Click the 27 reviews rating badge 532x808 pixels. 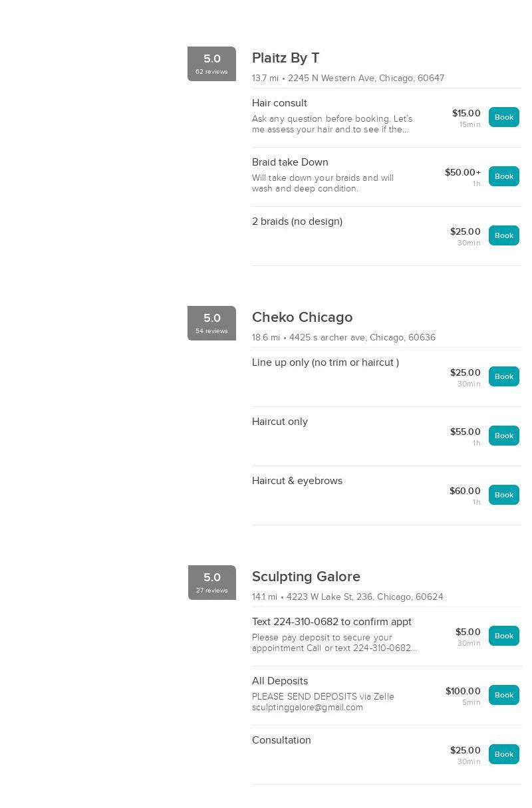[211, 583]
